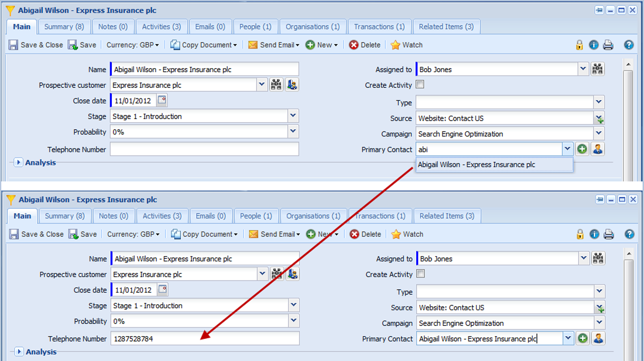
Task: Open Campaign dropdown arrow in upper window
Action: pos(599,134)
